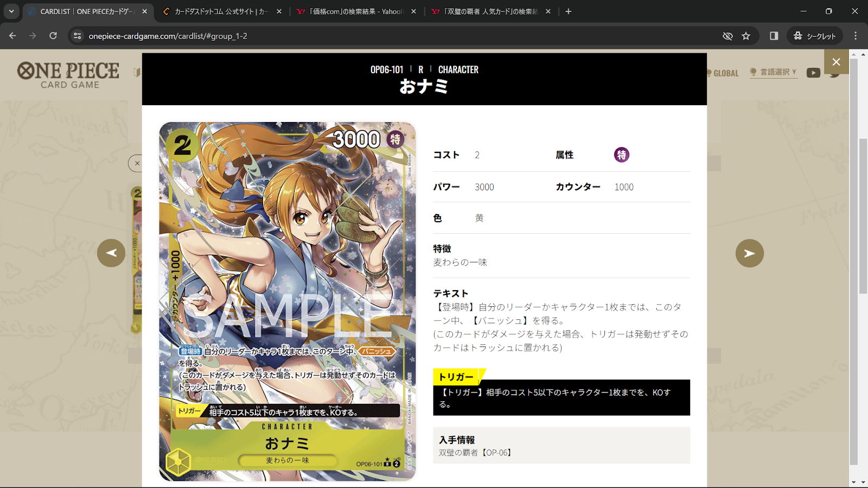Click the small X button behind the popup
868x488 pixels.
coord(137,163)
